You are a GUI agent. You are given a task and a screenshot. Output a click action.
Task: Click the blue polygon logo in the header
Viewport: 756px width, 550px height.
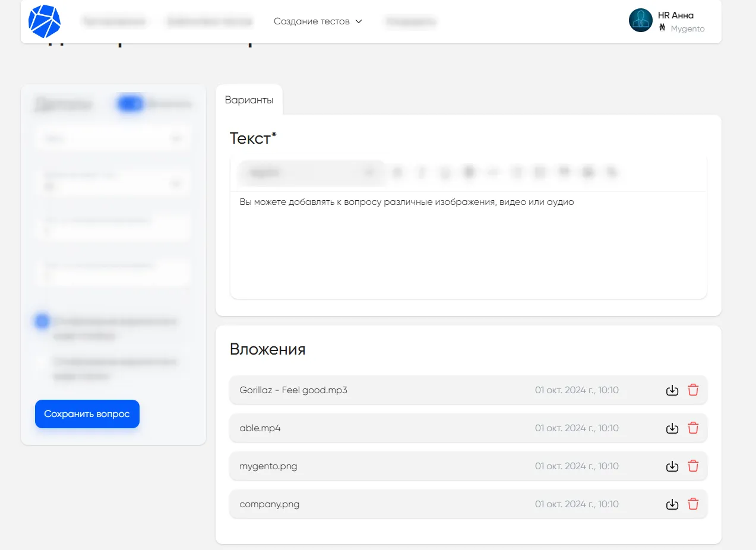(x=45, y=21)
